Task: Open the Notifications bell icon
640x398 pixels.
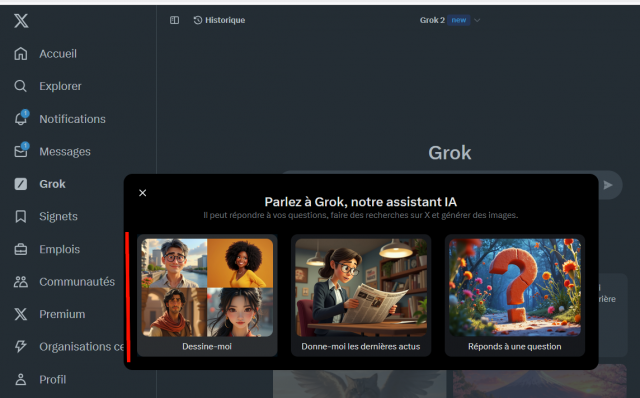Action: coord(21,118)
